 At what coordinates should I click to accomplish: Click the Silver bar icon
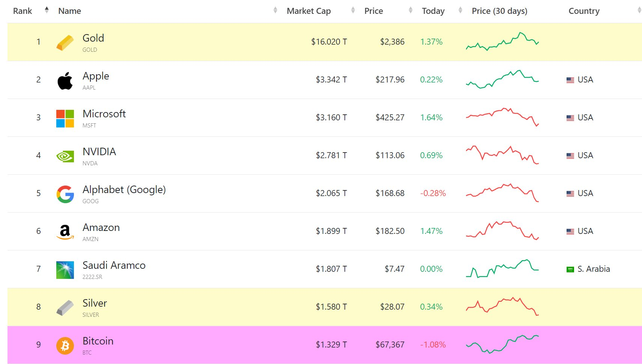click(x=65, y=308)
